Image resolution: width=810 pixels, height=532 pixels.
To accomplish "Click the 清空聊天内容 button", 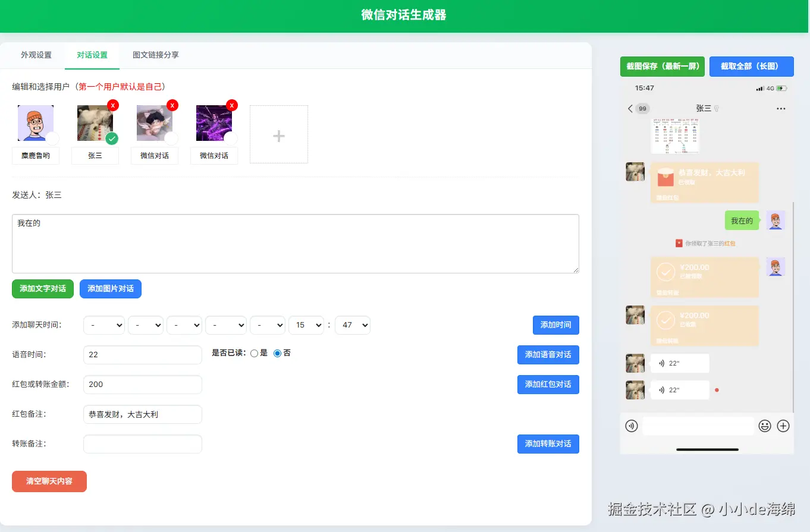I will coord(49,482).
